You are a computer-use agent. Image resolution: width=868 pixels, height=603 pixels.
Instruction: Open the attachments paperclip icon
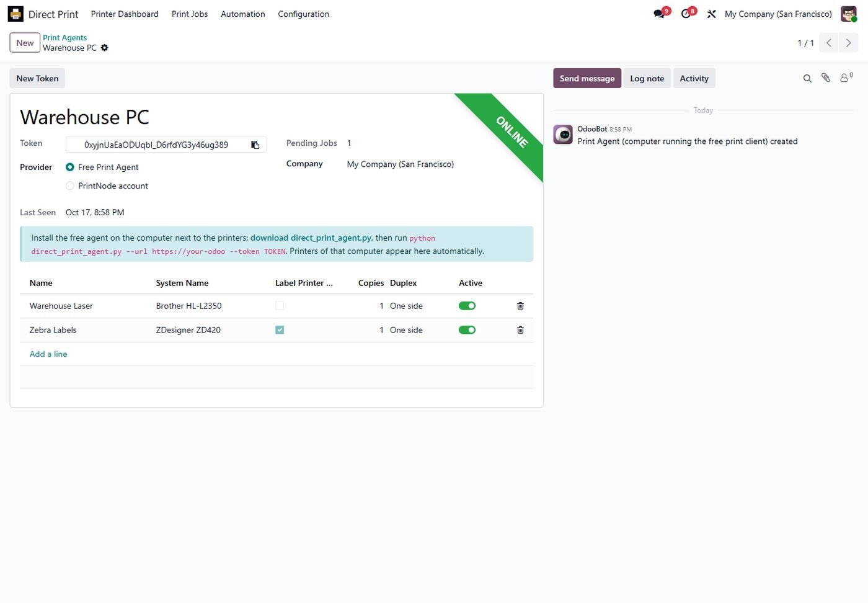826,78
